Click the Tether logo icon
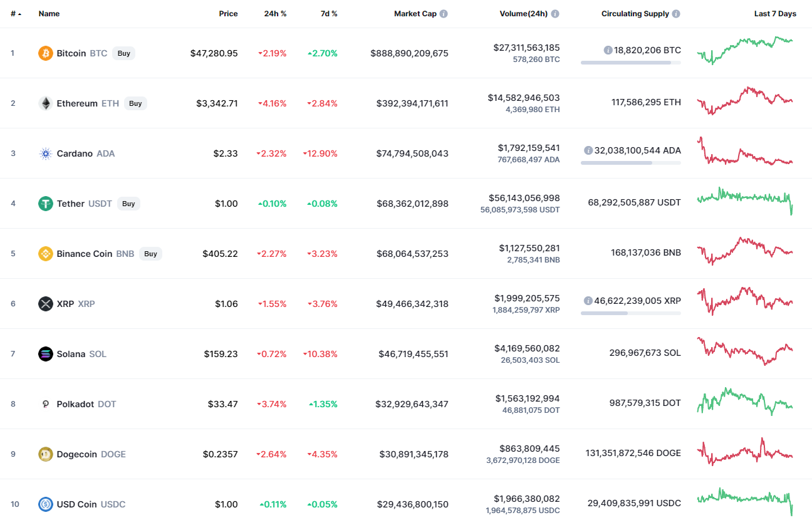The width and height of the screenshot is (812, 525). click(x=46, y=204)
